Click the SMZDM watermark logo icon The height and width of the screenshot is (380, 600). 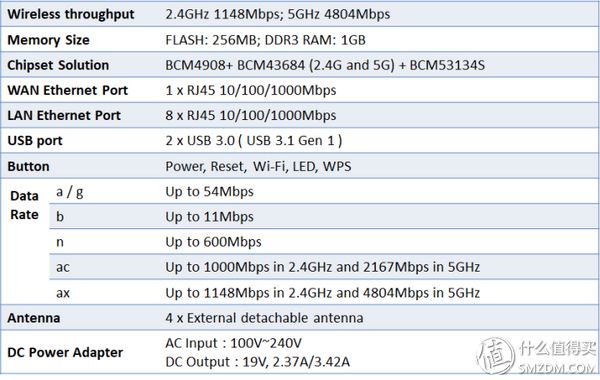click(496, 356)
